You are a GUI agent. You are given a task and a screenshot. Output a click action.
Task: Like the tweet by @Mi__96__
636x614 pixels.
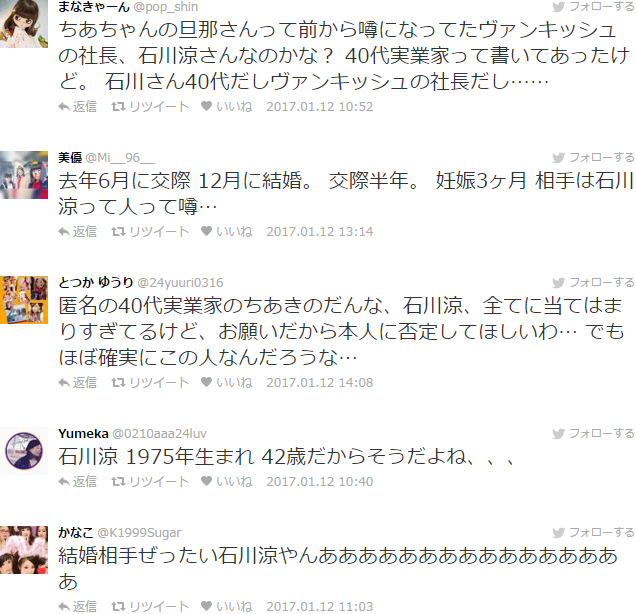pyautogui.click(x=227, y=232)
